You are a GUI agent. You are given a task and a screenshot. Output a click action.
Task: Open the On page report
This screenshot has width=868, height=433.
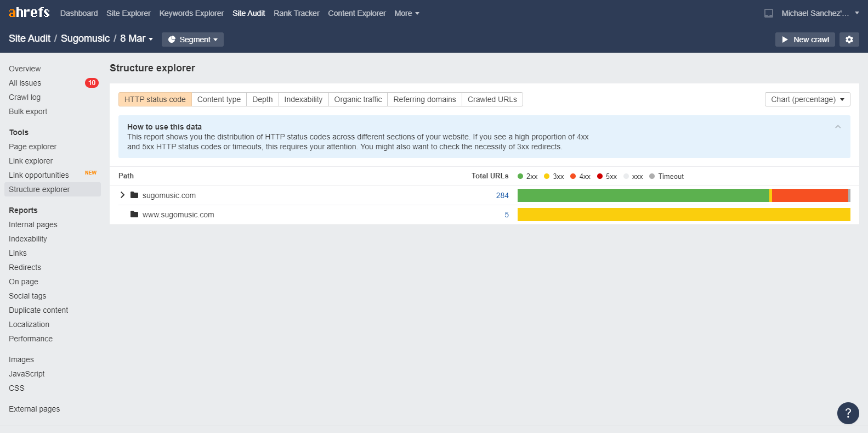pyautogui.click(x=24, y=282)
